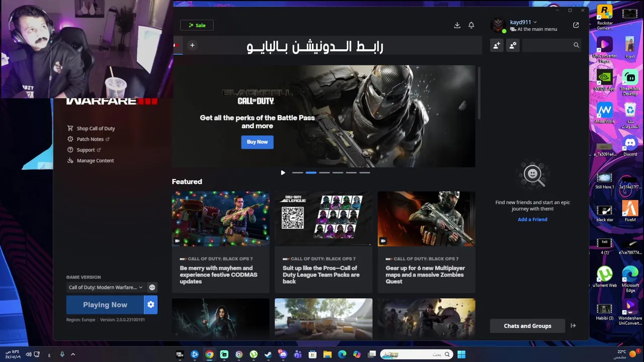Open the 'black star' video file
The height and width of the screenshot is (362, 644).
coord(605,212)
